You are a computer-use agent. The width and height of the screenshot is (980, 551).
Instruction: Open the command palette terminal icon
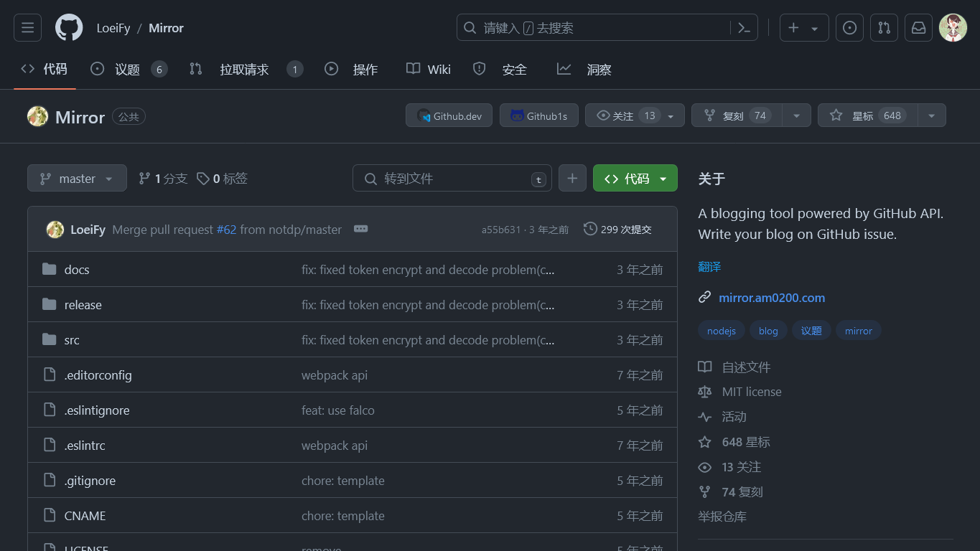[744, 27]
